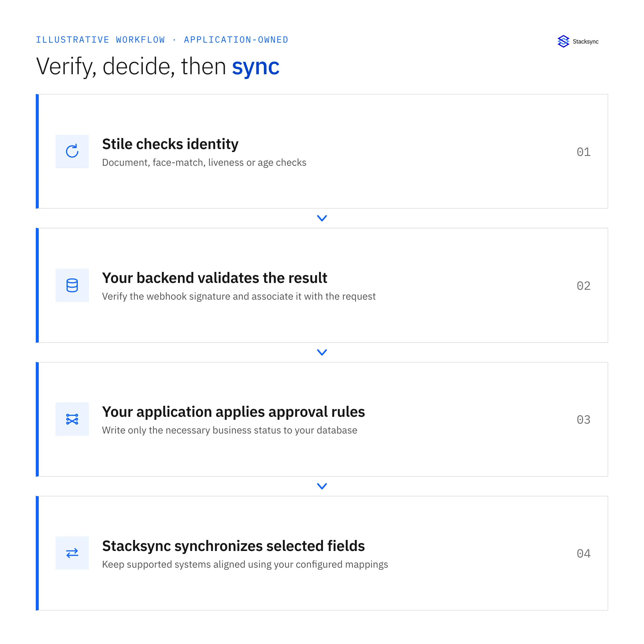Click 'Stacksync synchronizes selected fields' heading
644x644 pixels.
(233, 546)
